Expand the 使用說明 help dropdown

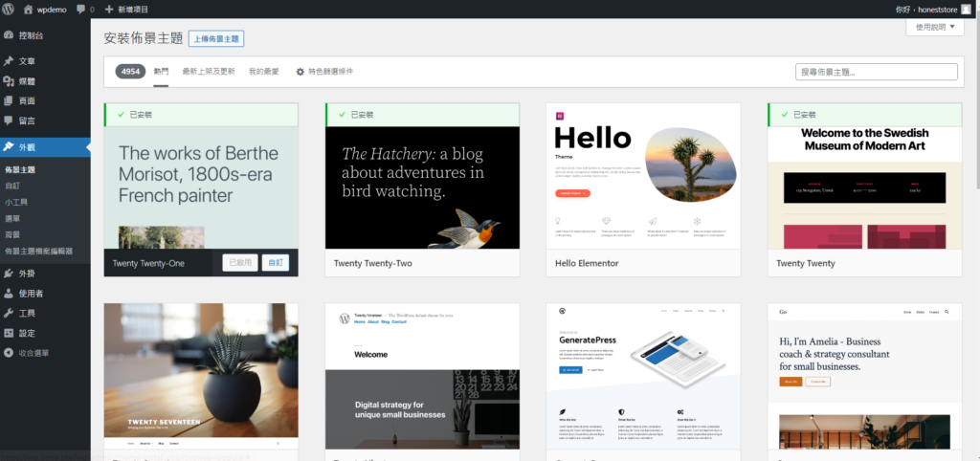click(934, 28)
